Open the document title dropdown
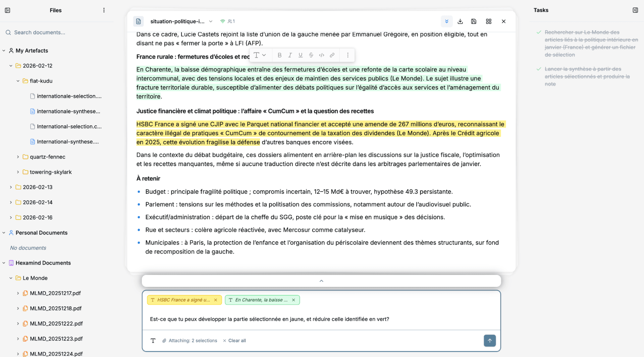The height and width of the screenshot is (357, 644). [211, 21]
